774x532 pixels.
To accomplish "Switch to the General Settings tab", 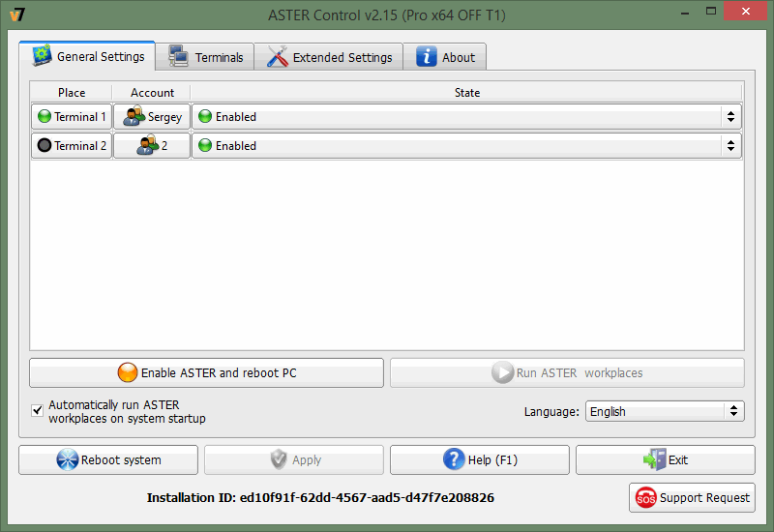I will (87, 56).
